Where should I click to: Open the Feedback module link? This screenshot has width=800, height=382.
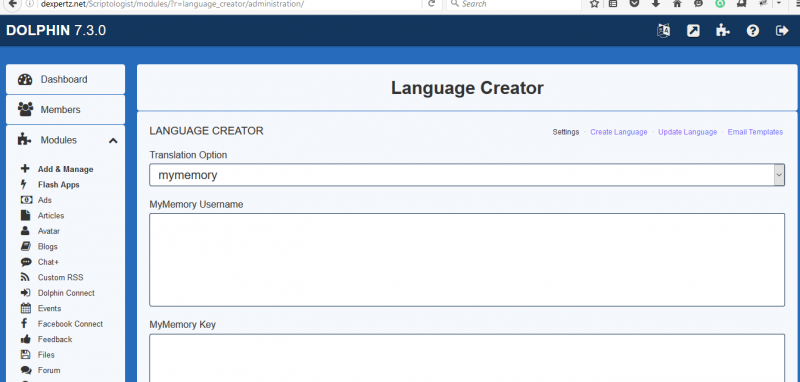pos(55,339)
